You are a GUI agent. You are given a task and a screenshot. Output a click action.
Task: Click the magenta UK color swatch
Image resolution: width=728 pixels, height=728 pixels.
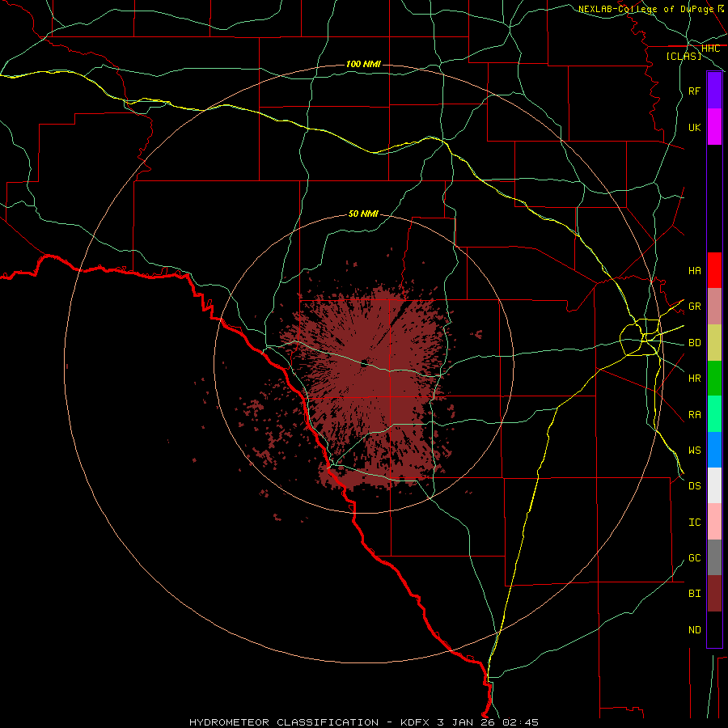click(x=714, y=127)
